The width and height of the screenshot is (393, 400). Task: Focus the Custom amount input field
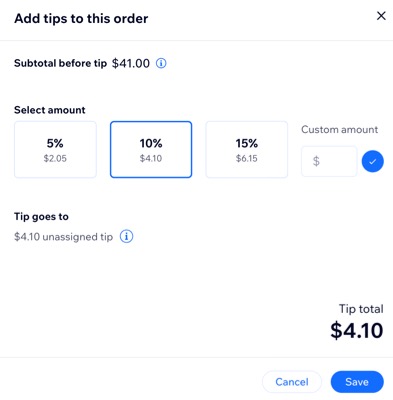click(x=329, y=161)
